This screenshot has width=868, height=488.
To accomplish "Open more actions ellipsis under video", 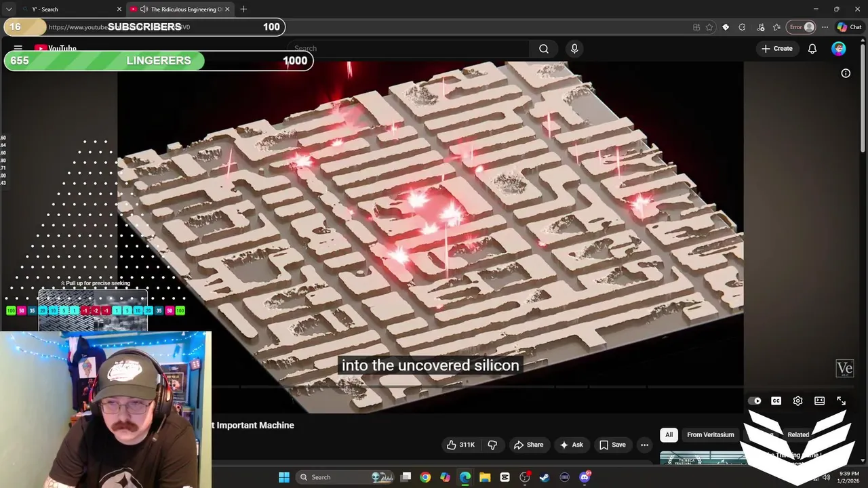I will coord(644,445).
